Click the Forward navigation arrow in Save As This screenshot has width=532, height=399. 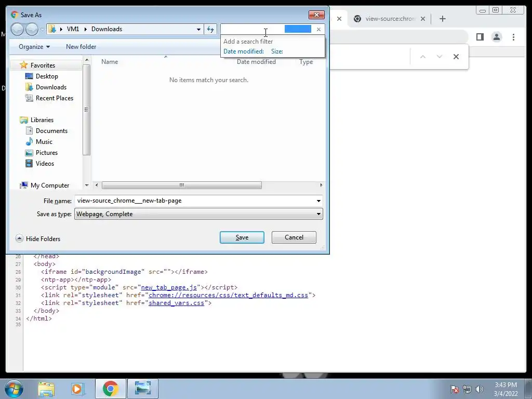coord(32,29)
